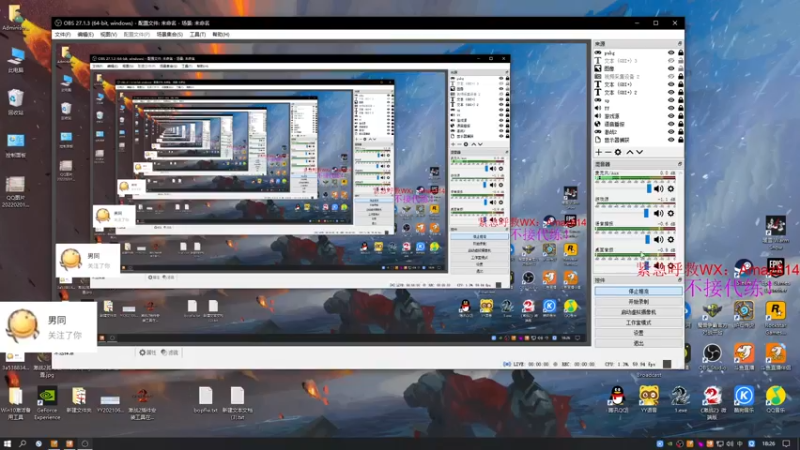Click the 麦克风/Aux volume slider handle
The image size is (800, 450).
[x=649, y=189]
